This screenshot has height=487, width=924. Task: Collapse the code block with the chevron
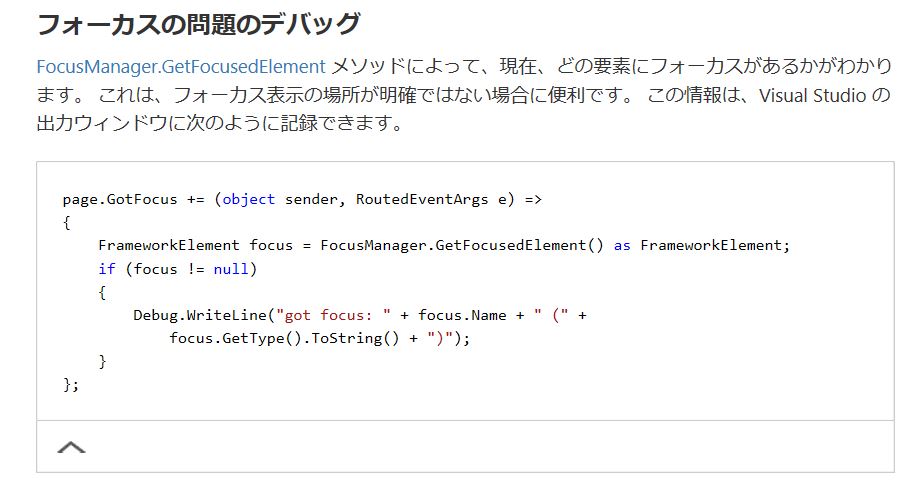pyautogui.click(x=71, y=447)
